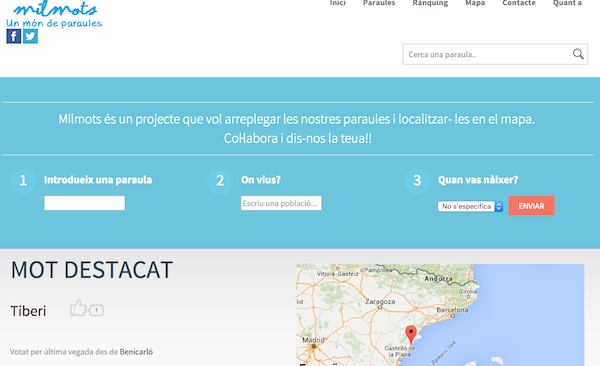Click the 'Introdueix una paraula' text box
Image resolution: width=600 pixels, height=366 pixels.
84,203
